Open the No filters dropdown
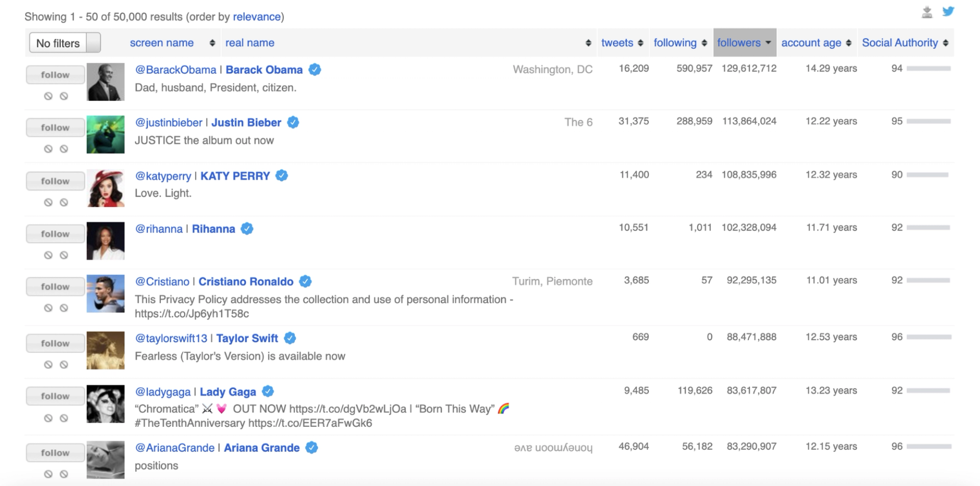 pos(65,43)
